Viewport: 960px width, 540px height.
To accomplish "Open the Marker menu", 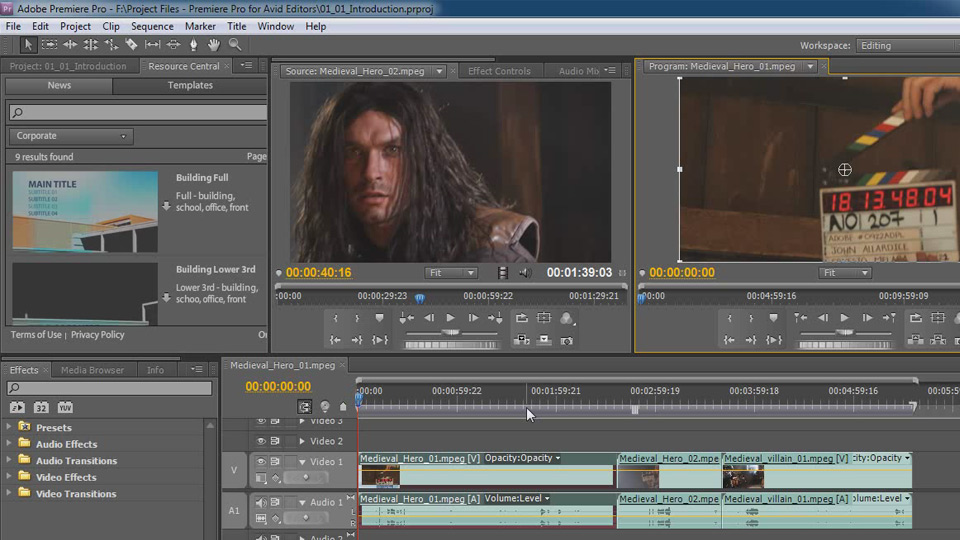I will [200, 26].
